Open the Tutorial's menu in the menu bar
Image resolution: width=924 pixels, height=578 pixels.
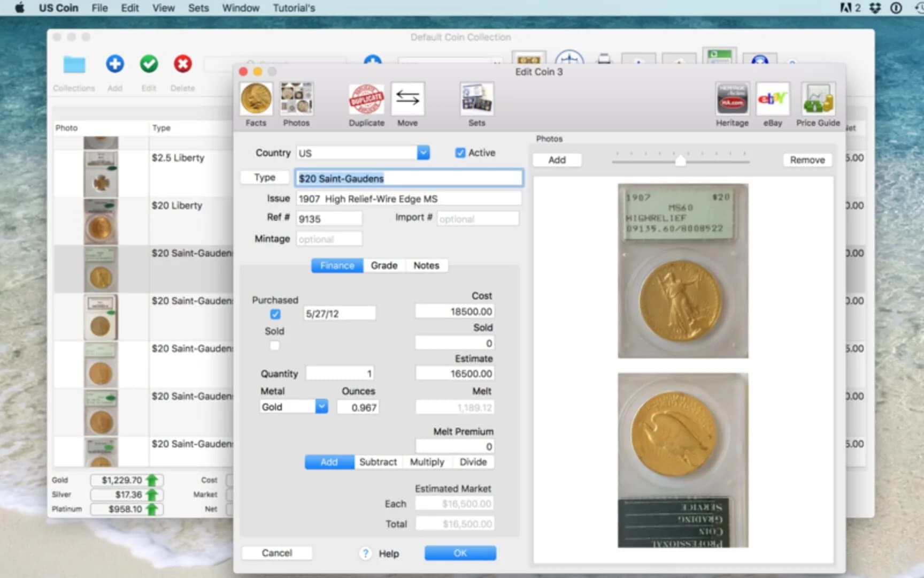pyautogui.click(x=294, y=8)
